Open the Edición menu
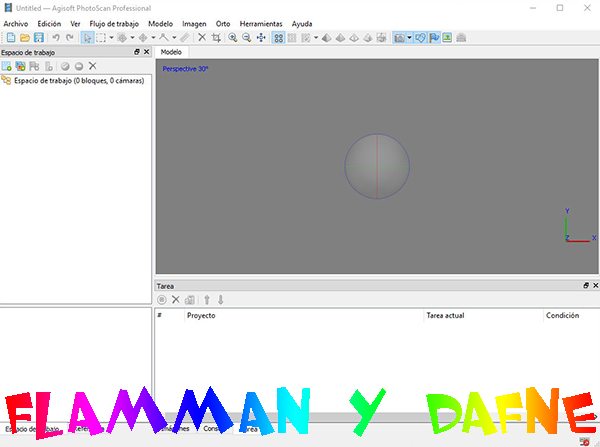Viewport: 600px width, 447px height. tap(49, 24)
